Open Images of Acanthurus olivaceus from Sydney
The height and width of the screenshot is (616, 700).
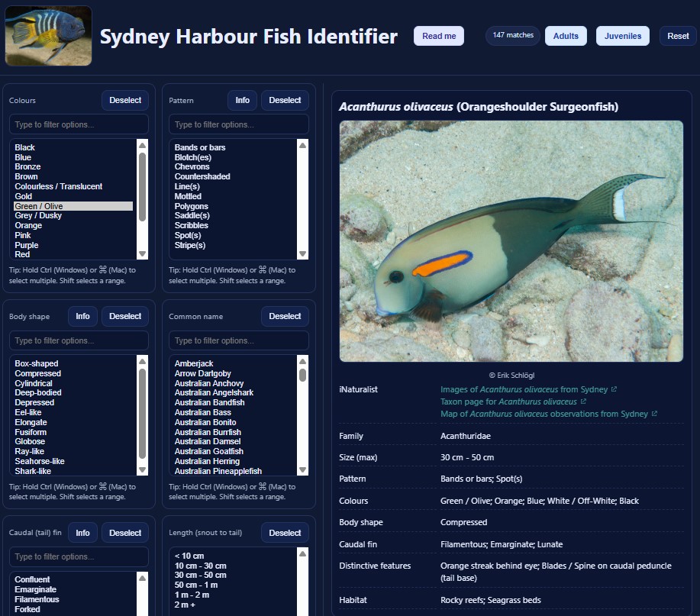528,389
